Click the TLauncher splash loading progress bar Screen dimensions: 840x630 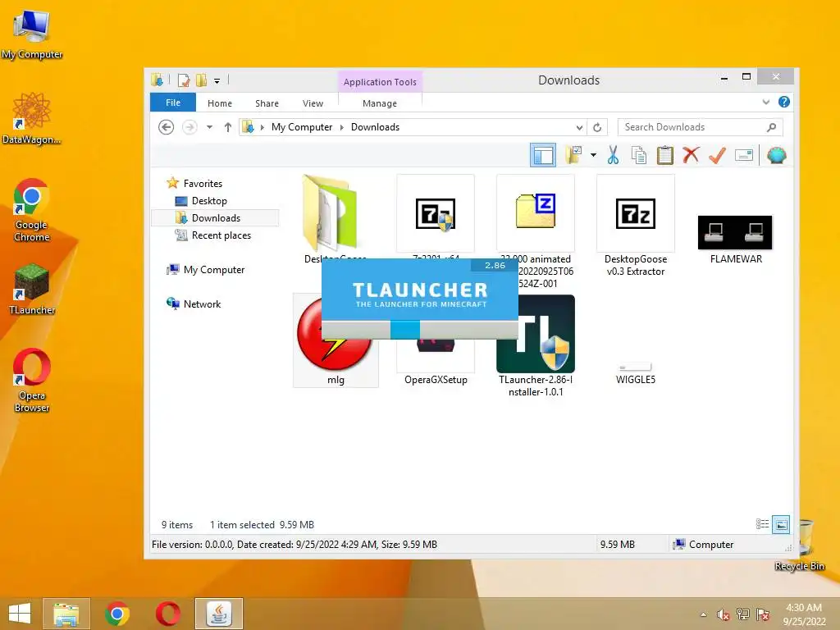pyautogui.click(x=419, y=330)
